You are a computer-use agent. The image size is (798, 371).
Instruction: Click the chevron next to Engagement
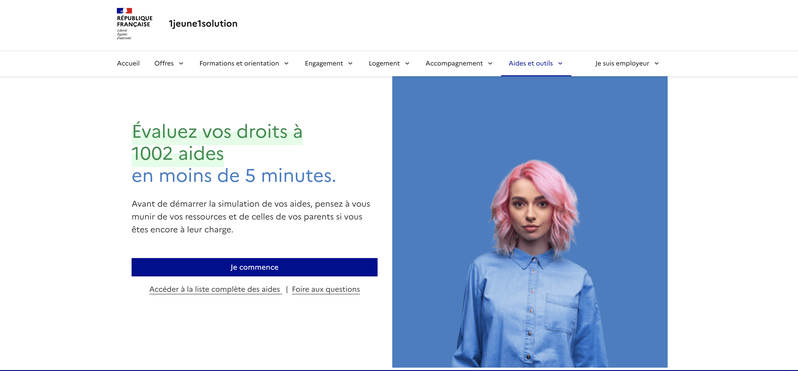coord(350,64)
